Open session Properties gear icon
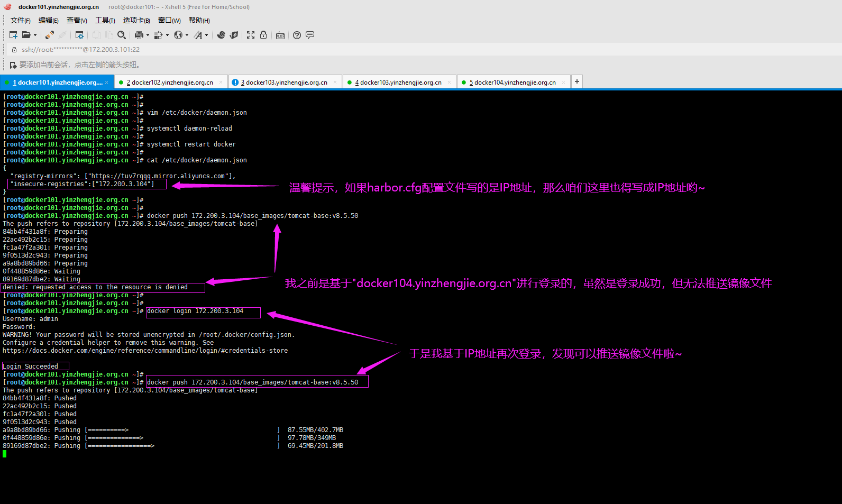 [79, 35]
